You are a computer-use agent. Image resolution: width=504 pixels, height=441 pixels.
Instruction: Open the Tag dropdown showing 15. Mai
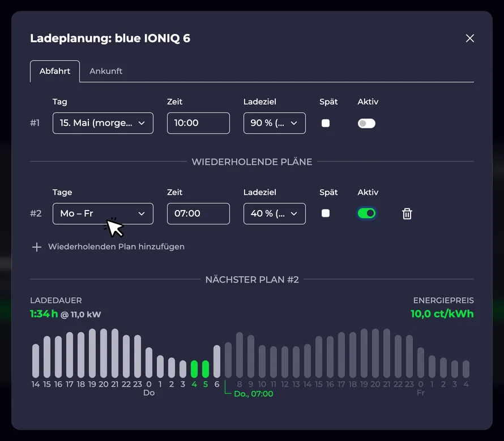(x=103, y=123)
